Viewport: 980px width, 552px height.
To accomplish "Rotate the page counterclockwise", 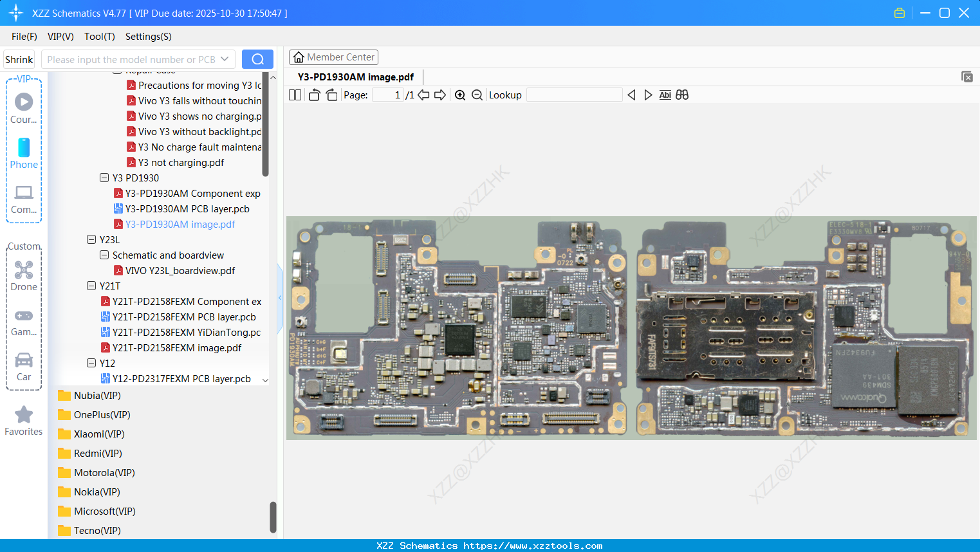I will click(x=314, y=95).
